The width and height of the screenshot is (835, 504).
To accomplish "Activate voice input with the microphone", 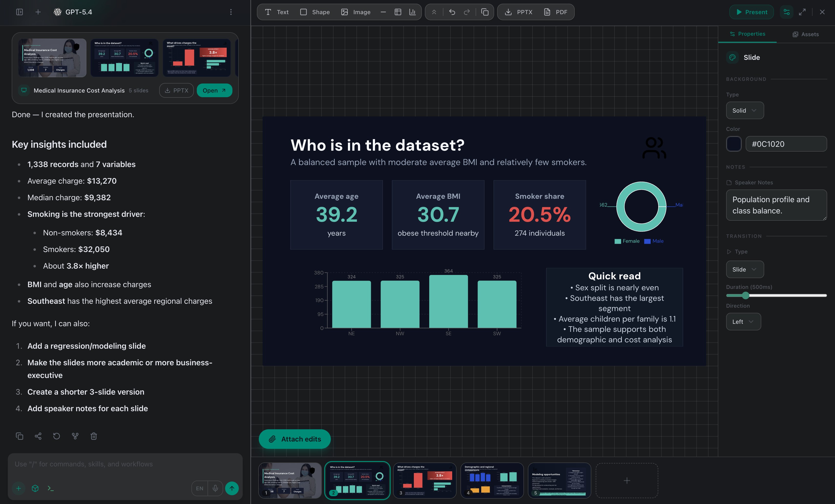I will pos(215,488).
